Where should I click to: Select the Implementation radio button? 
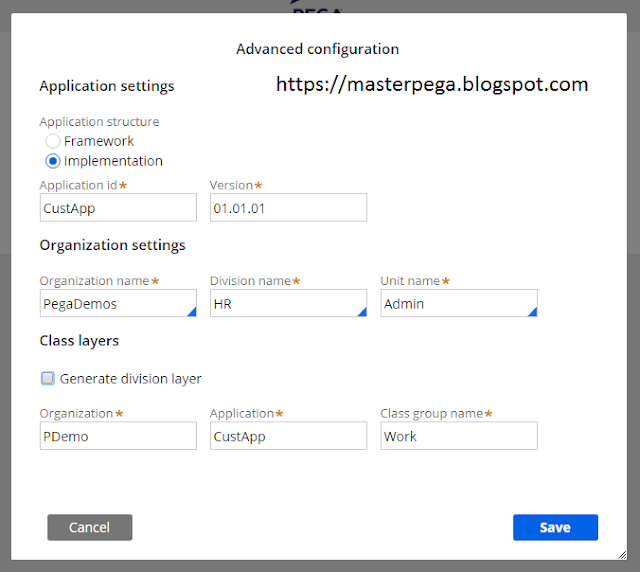pos(53,161)
